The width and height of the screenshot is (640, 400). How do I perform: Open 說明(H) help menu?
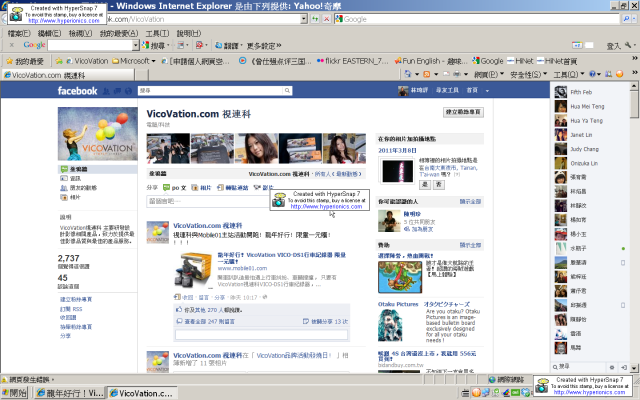[189, 33]
